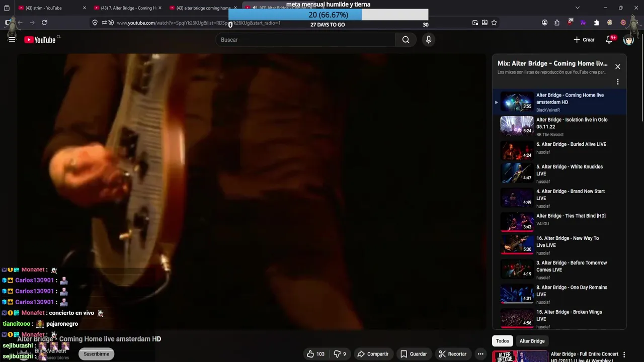644x362 pixels.
Task: Start voice search with microphone icon
Action: pyautogui.click(x=428, y=40)
